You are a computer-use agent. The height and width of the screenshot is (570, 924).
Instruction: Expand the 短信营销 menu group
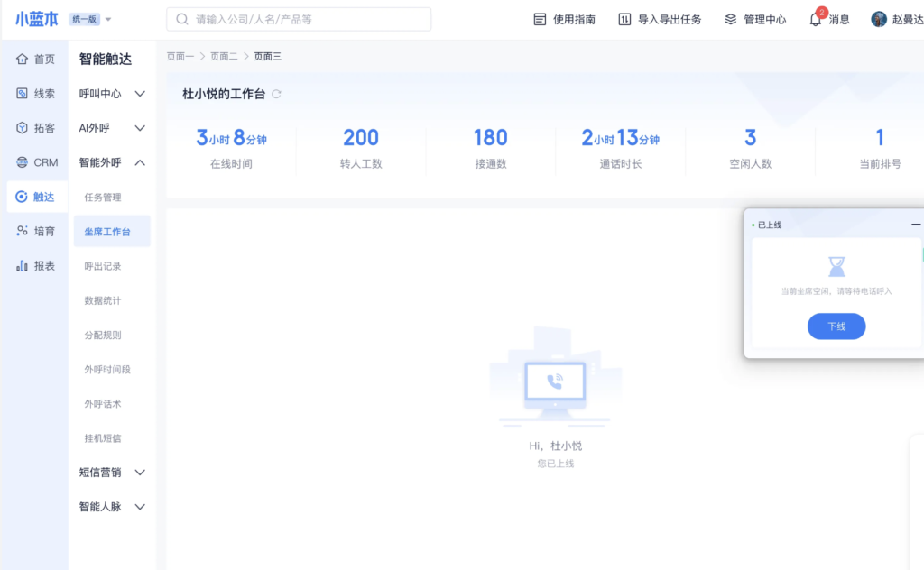140,473
